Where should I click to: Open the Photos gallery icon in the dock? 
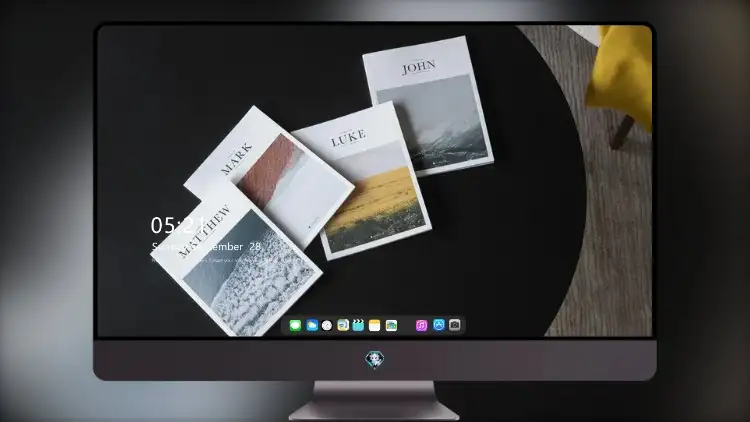click(391, 325)
